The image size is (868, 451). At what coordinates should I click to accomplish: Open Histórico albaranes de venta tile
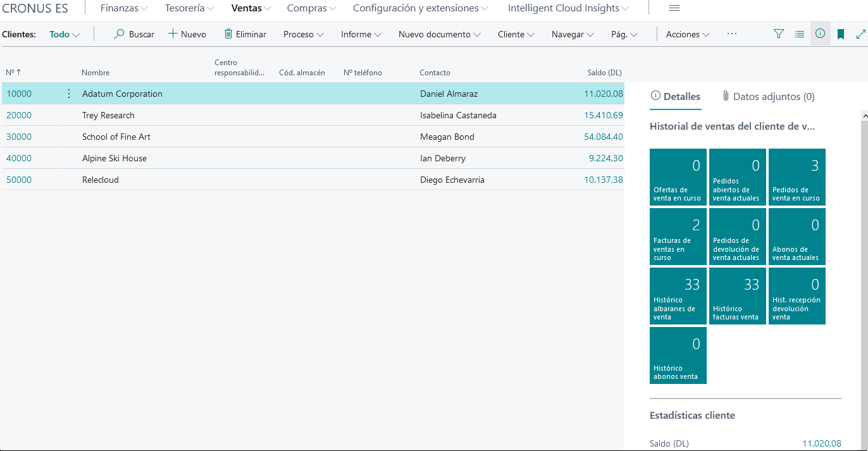coord(678,296)
